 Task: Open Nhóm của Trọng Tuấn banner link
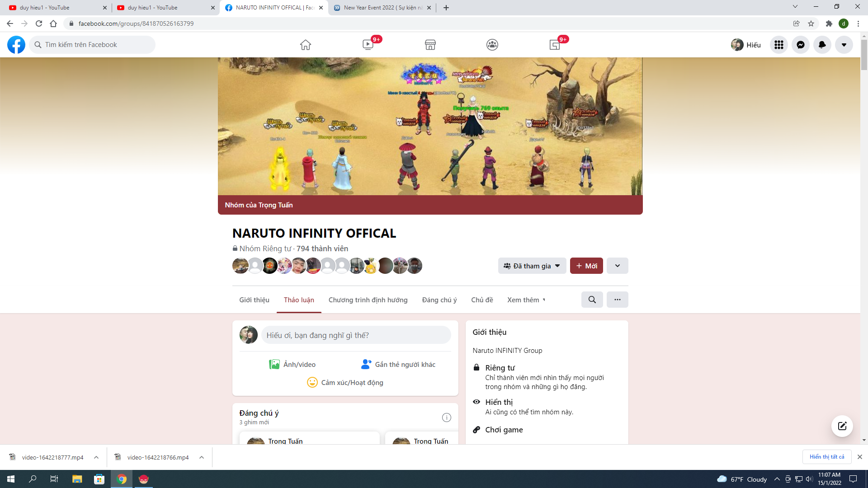[x=259, y=205]
